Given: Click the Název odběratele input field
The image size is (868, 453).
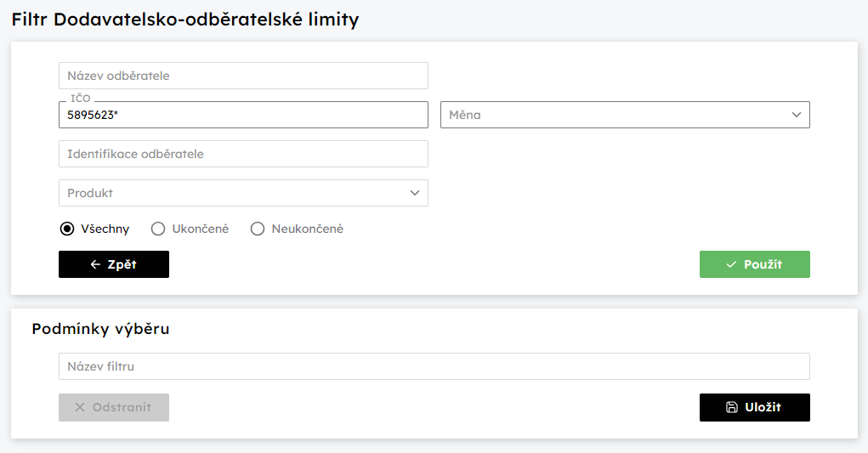Looking at the screenshot, I should [243, 76].
